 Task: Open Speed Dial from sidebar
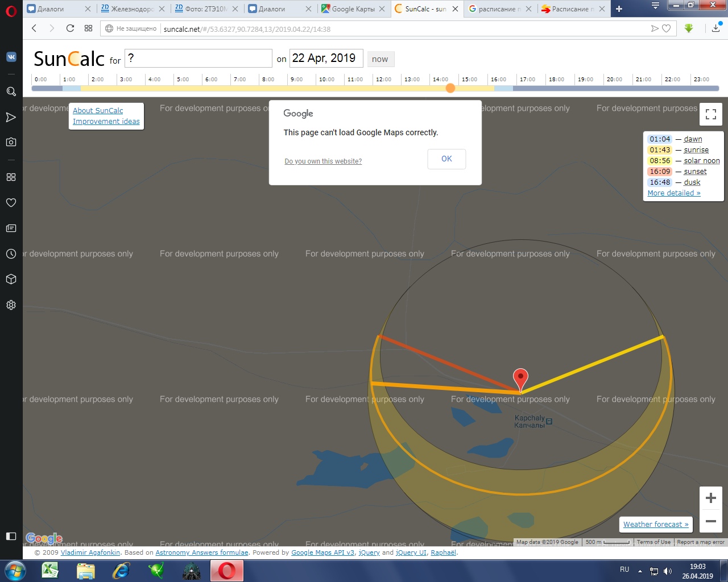pos(11,177)
